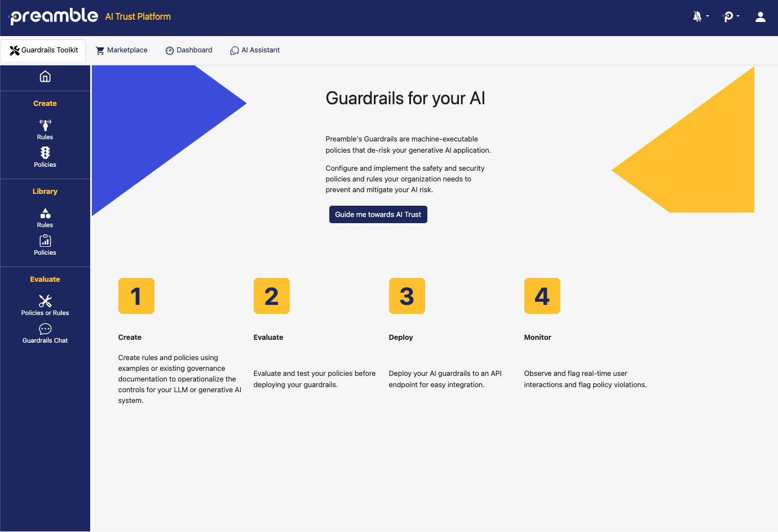Click the Home icon in sidebar

[45, 77]
